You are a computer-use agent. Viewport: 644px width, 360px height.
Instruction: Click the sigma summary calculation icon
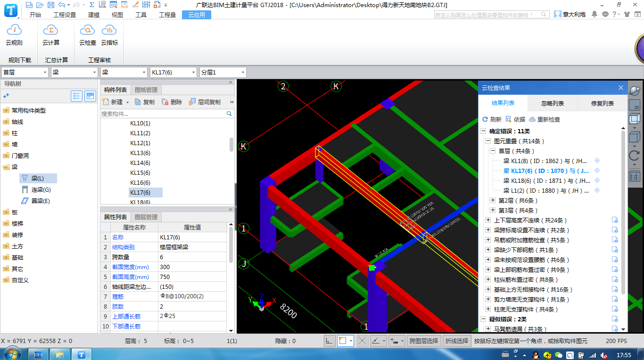point(91,5)
